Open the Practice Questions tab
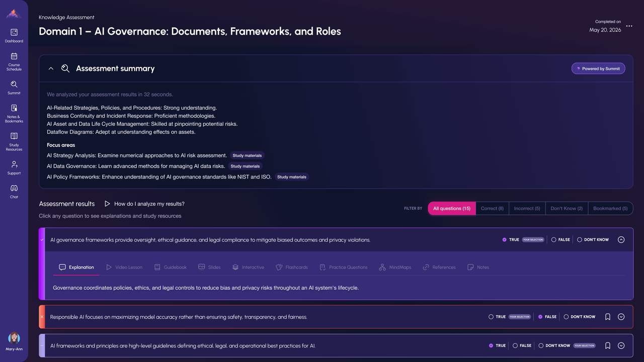The height and width of the screenshot is (362, 644). click(344, 267)
